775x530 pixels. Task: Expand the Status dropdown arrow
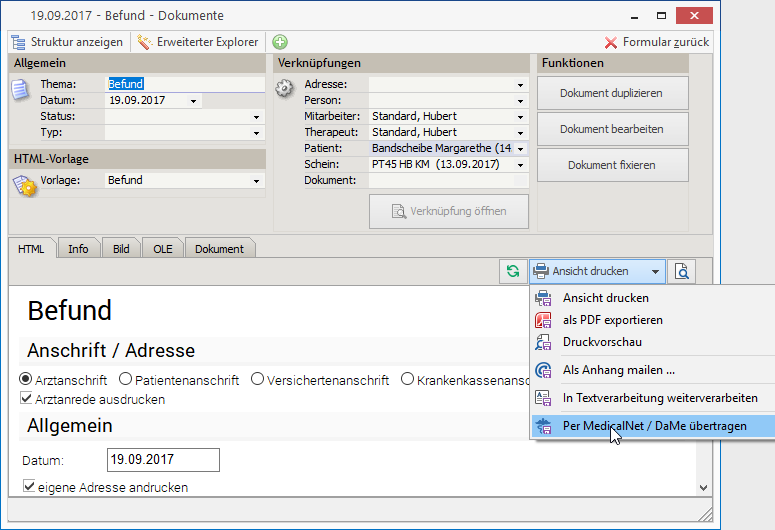coord(257,117)
